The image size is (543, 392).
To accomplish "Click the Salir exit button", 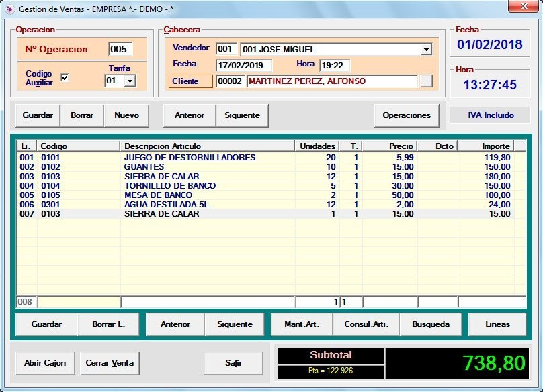I will [x=233, y=363].
